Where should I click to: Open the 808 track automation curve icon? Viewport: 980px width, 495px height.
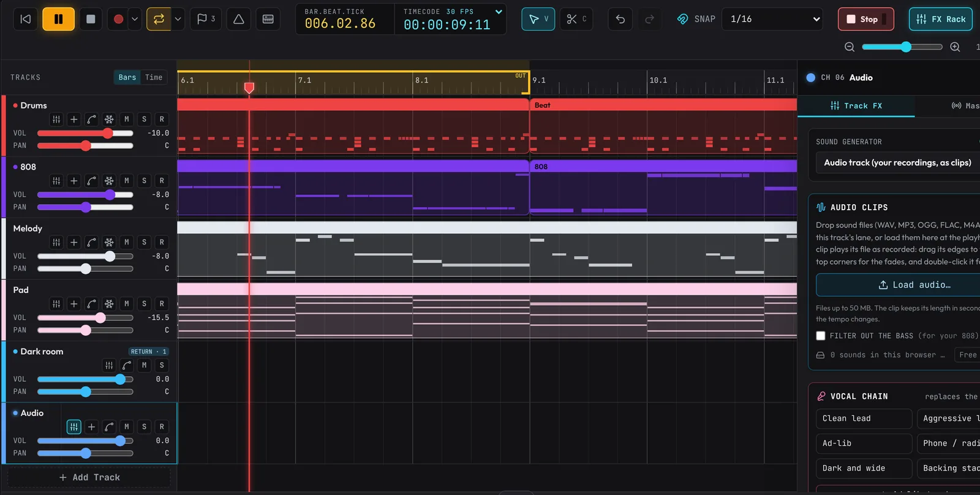[x=91, y=181]
